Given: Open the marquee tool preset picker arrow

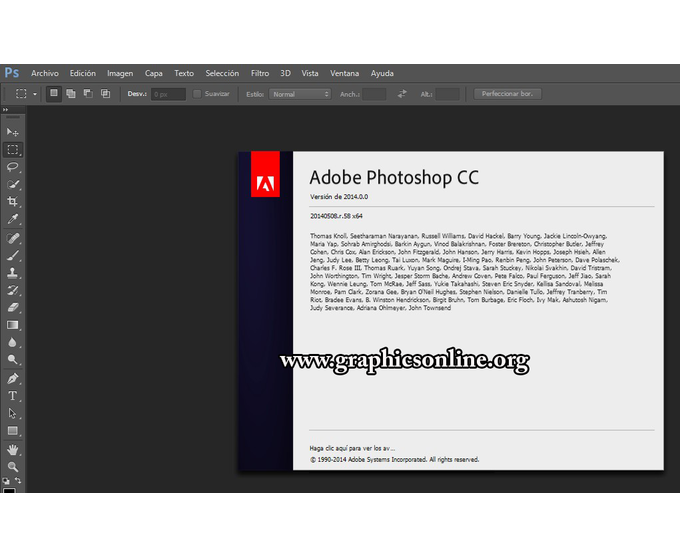Looking at the screenshot, I should (x=35, y=94).
